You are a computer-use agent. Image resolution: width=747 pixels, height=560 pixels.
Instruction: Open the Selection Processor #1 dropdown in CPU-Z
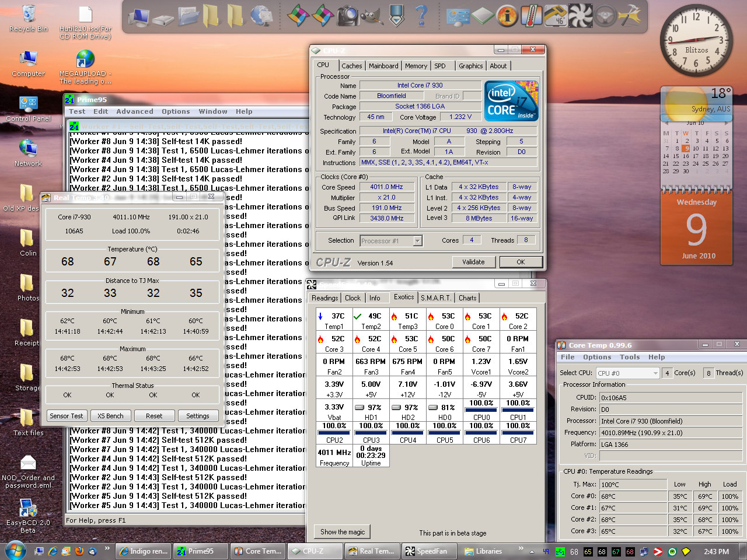click(391, 240)
